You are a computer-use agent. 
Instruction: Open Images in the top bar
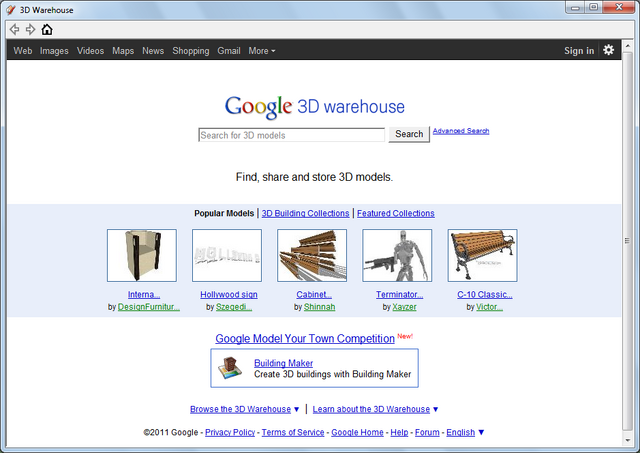54,51
